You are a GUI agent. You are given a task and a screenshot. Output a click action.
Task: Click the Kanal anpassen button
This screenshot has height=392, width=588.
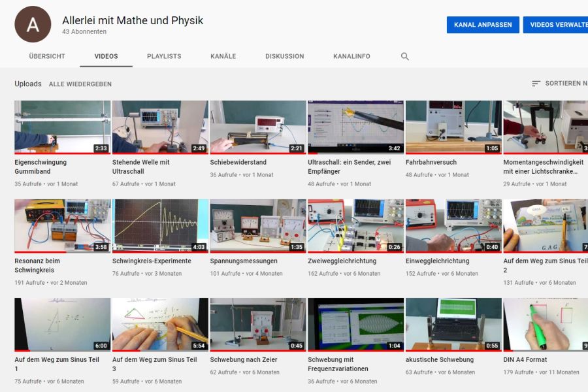coord(483,25)
